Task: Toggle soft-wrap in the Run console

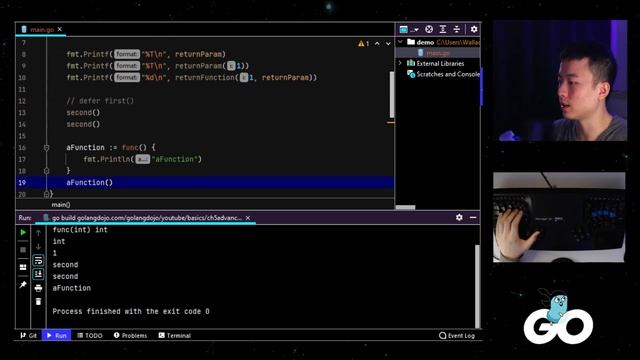Action: (38, 260)
